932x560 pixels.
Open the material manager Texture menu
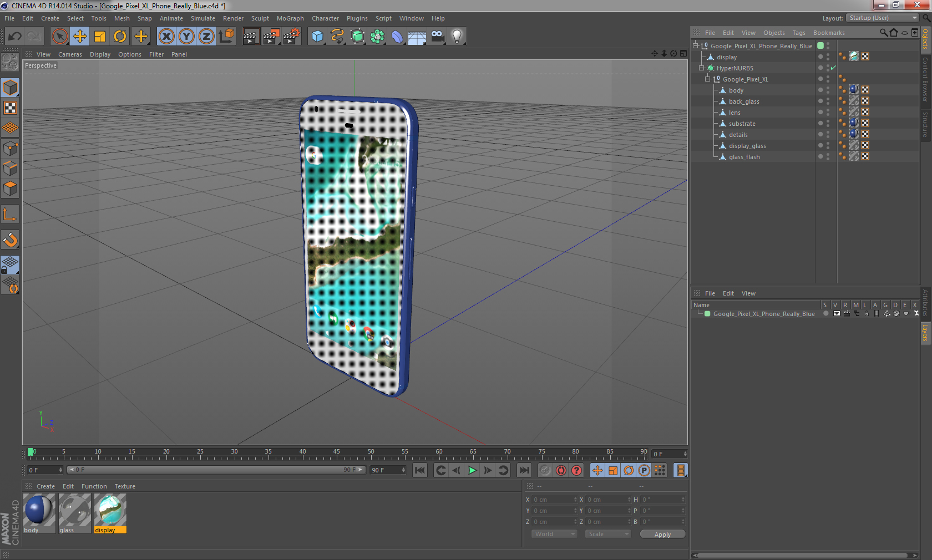[x=125, y=486]
